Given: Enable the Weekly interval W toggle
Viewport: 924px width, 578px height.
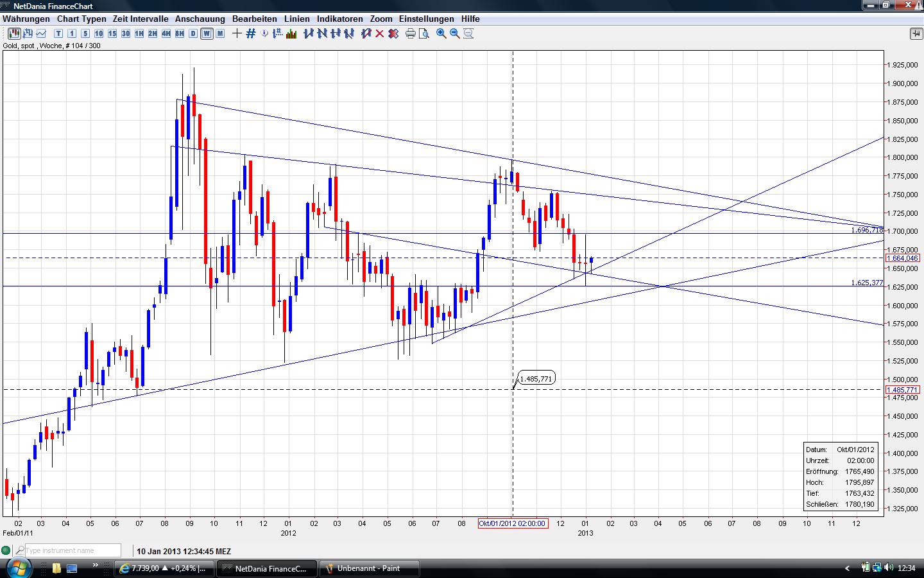Looking at the screenshot, I should click(x=207, y=33).
